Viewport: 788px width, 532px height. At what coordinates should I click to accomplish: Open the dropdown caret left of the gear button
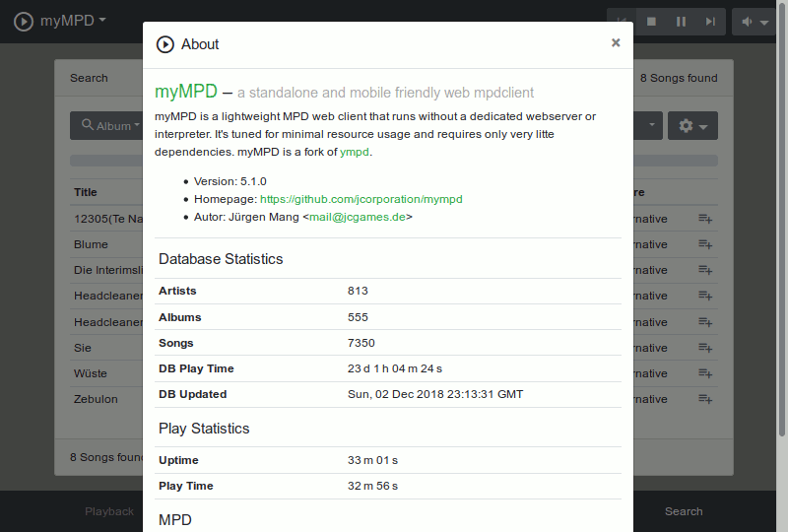[651, 125]
